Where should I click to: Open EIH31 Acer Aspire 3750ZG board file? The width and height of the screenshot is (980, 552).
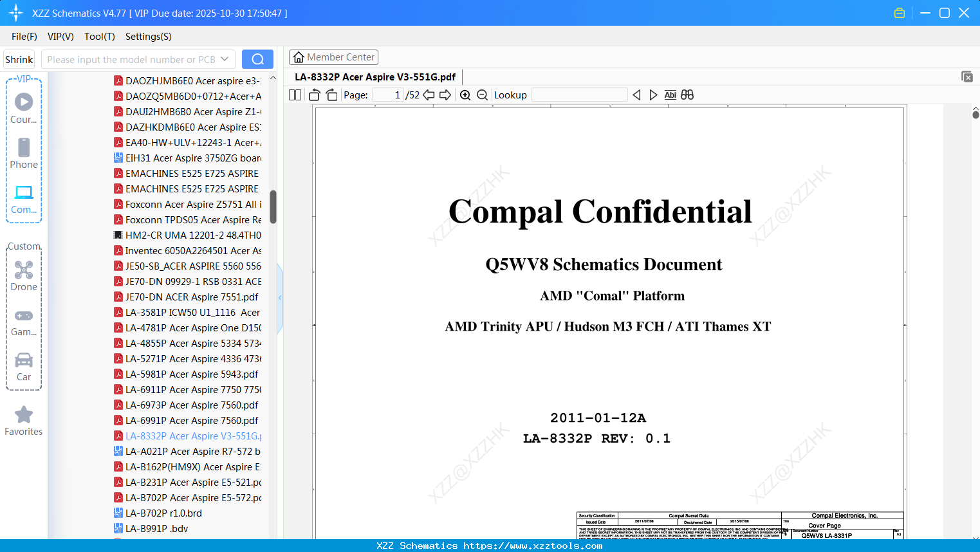click(187, 158)
